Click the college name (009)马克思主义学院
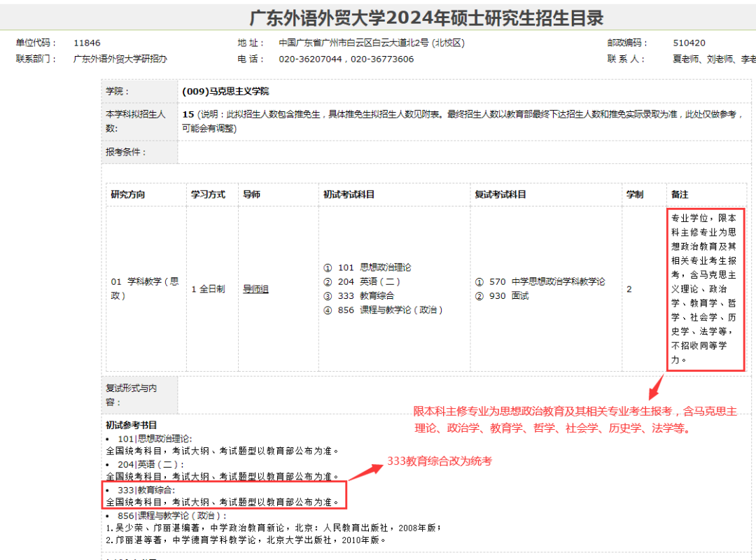Image resolution: width=756 pixels, height=560 pixels. pos(225,91)
